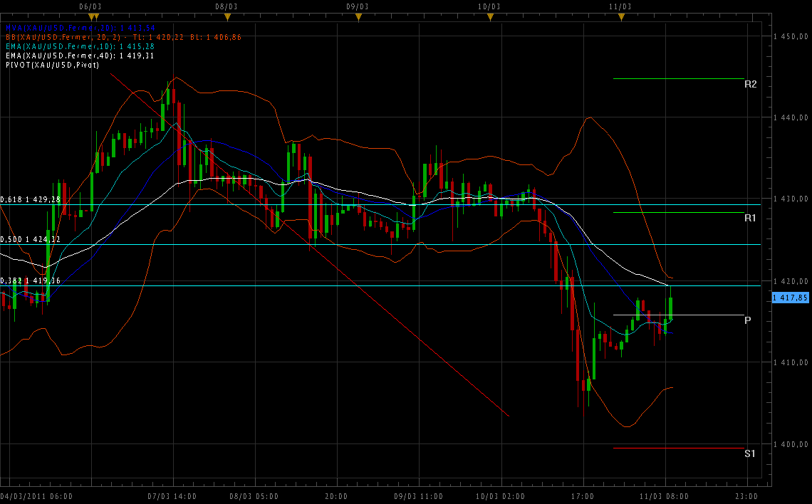
Task: Click the orange day marker under 10/03
Action: pos(489,16)
